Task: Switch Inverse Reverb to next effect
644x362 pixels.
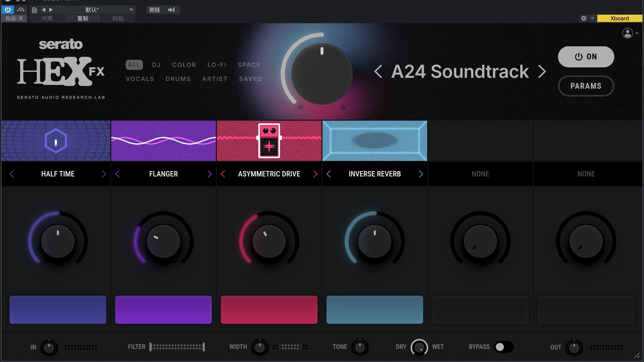Action: click(x=421, y=174)
